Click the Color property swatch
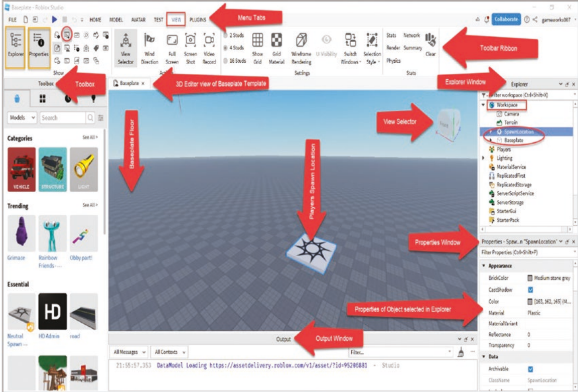 (530, 301)
